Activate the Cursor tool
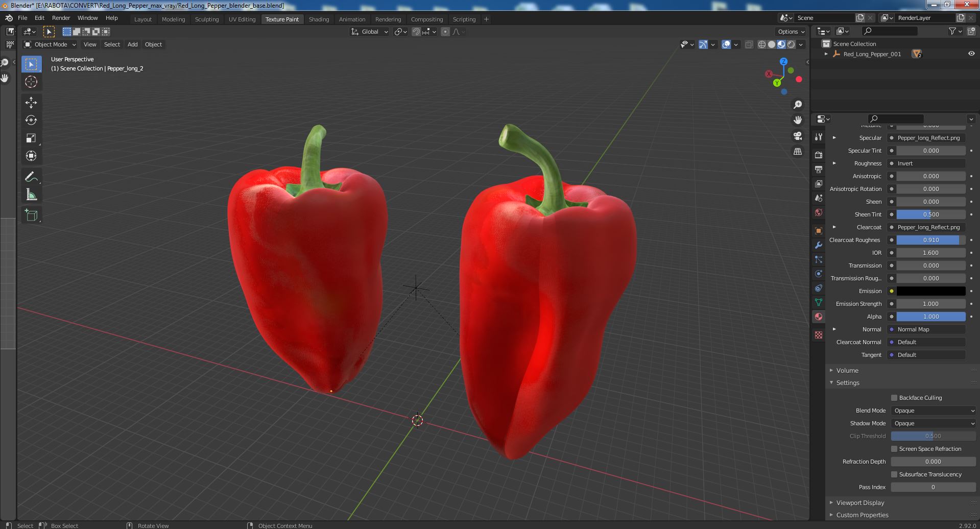980x529 pixels. point(31,82)
